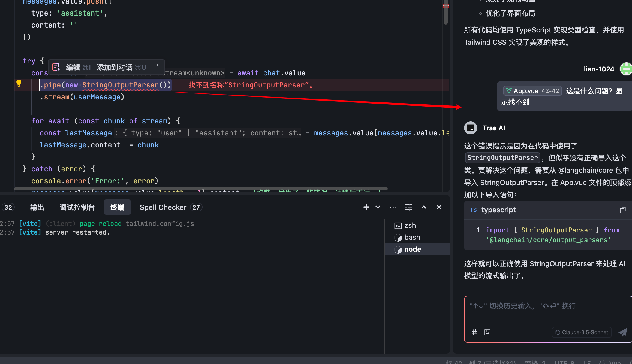Click the lightbulb quick fix icon

pyautogui.click(x=19, y=84)
